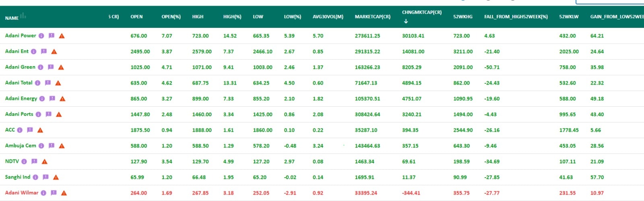Sort by the 52WKHG column header
This screenshot has height=201, width=644.
(463, 17)
